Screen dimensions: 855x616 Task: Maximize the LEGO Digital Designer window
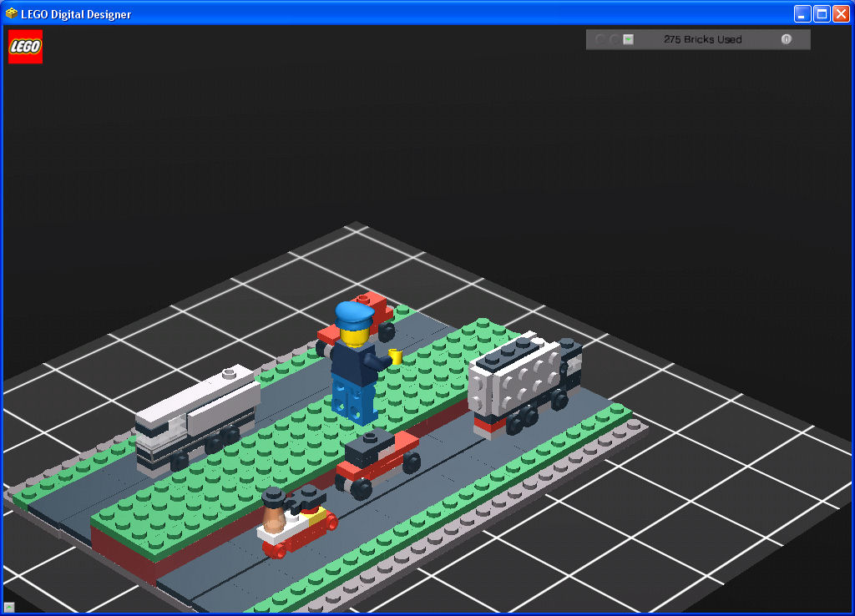pos(822,14)
